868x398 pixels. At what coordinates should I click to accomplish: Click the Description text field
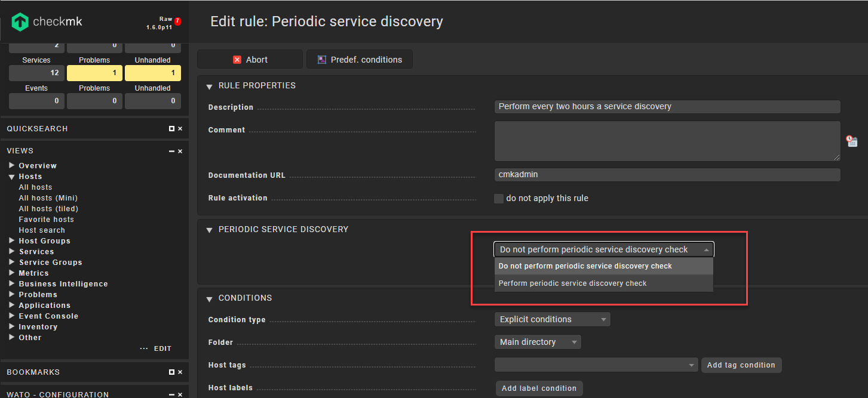tap(667, 107)
